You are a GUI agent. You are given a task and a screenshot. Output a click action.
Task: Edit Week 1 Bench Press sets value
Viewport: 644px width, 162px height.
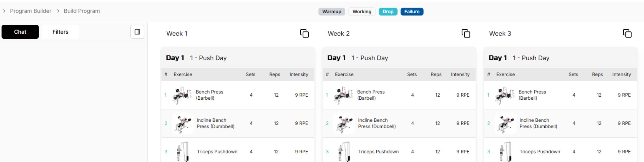click(x=251, y=95)
